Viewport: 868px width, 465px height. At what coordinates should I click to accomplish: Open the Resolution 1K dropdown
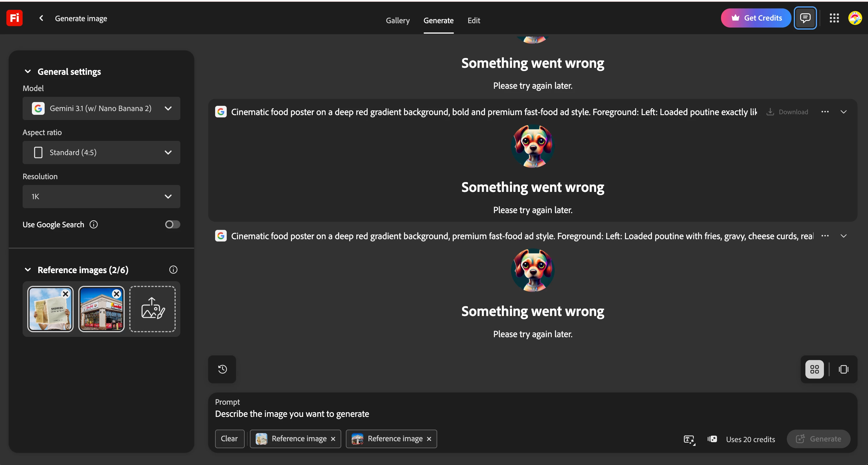(x=101, y=197)
